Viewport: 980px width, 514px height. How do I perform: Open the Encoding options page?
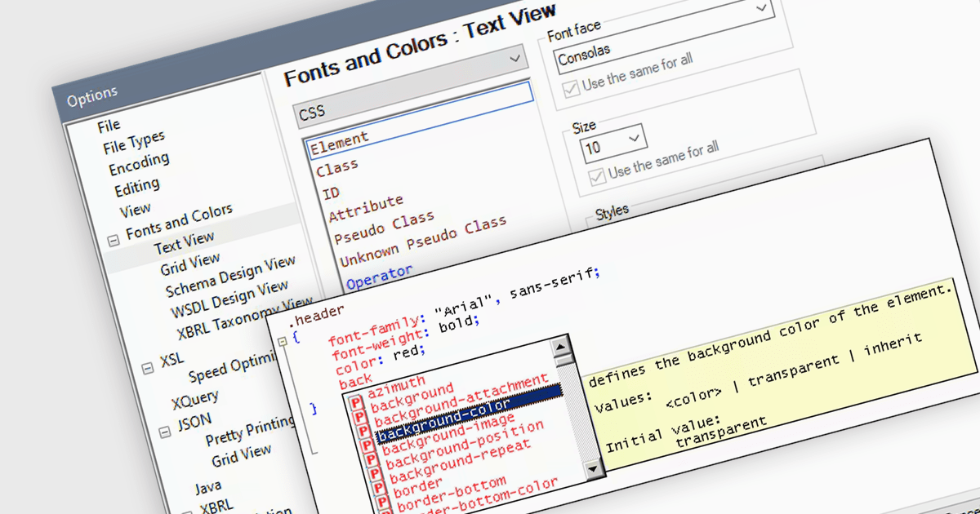click(139, 164)
